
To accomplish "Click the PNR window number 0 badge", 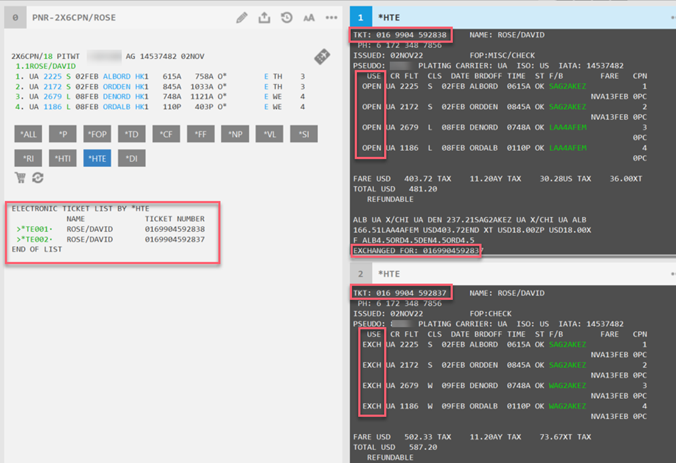I will tap(15, 18).
